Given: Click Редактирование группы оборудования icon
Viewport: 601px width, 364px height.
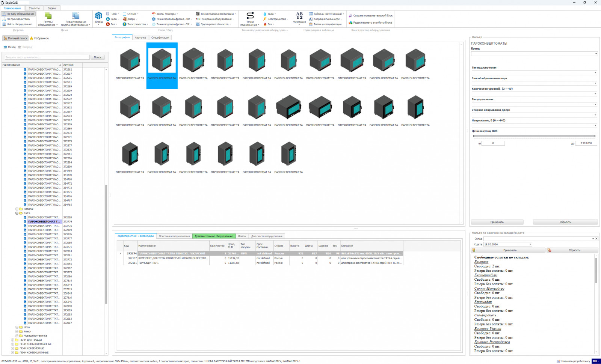Looking at the screenshot, I should [76, 19].
